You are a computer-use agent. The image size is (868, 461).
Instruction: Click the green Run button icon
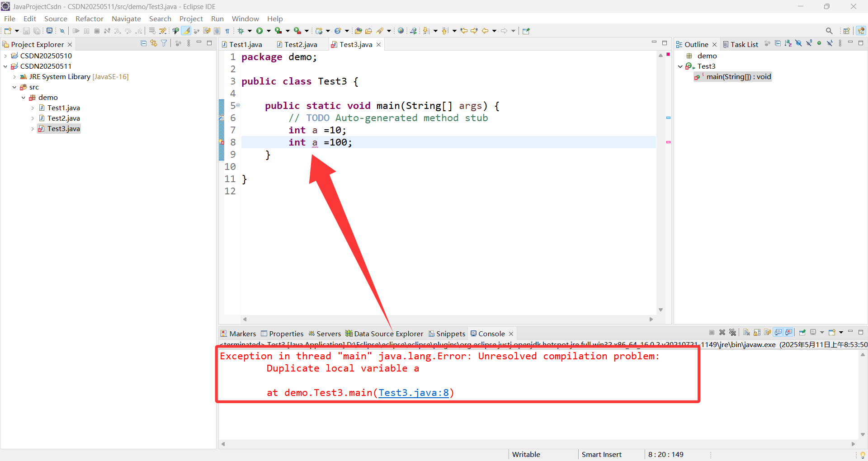click(x=259, y=31)
